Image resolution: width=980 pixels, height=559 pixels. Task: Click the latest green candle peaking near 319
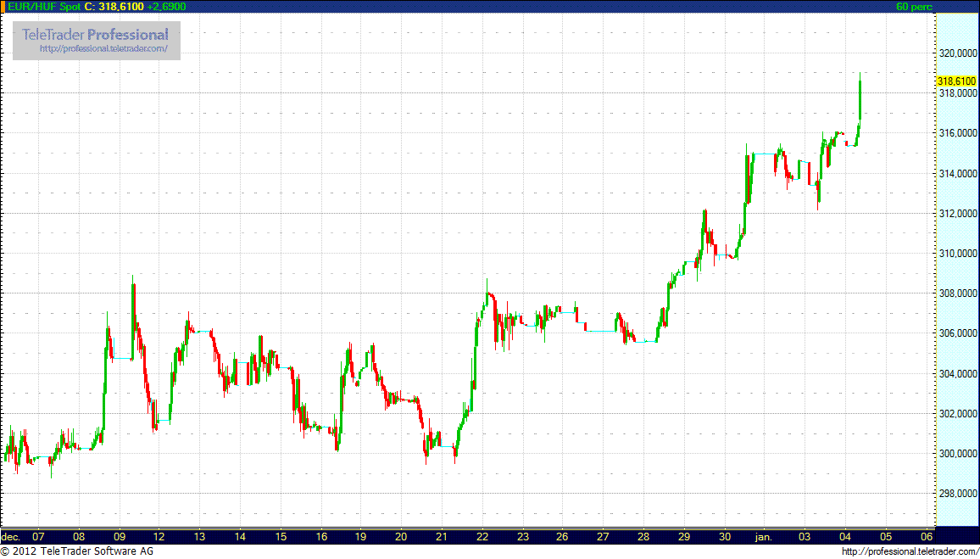(x=860, y=95)
